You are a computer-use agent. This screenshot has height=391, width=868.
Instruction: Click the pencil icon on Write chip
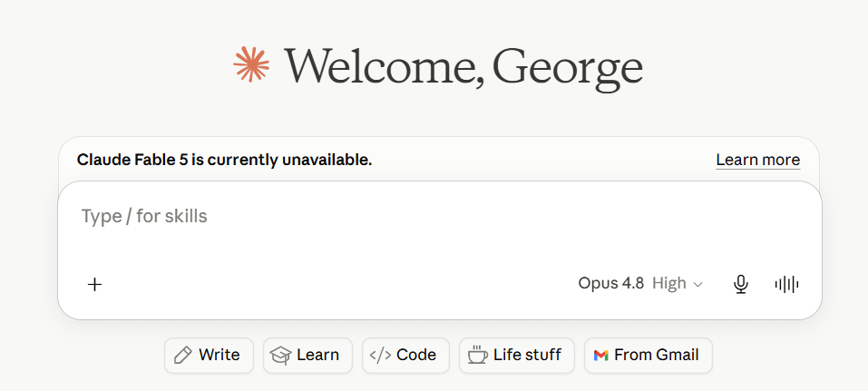point(182,355)
